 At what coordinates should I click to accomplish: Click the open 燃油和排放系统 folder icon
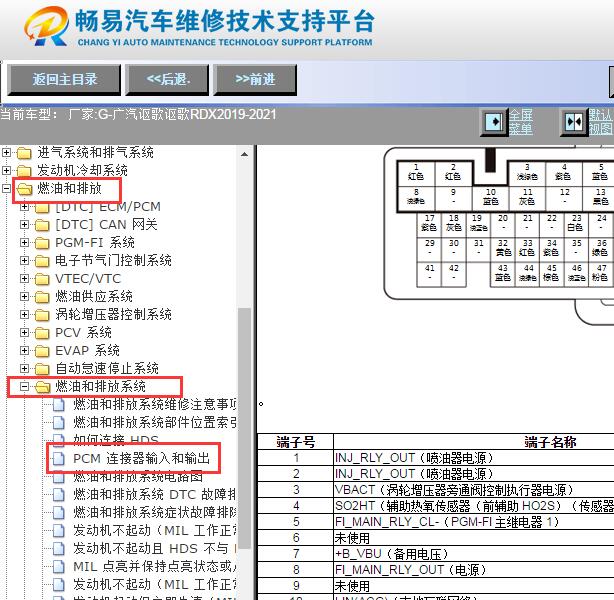pyautogui.click(x=42, y=387)
